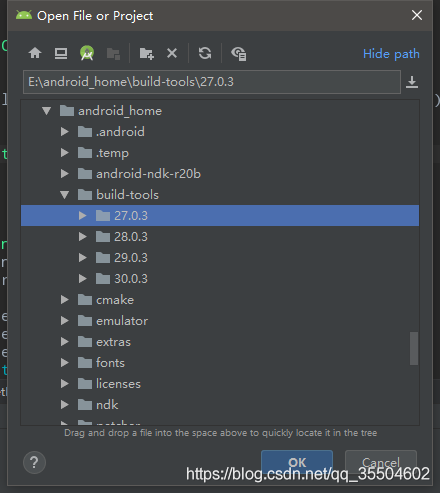Select the ndk folder name

tap(107, 405)
